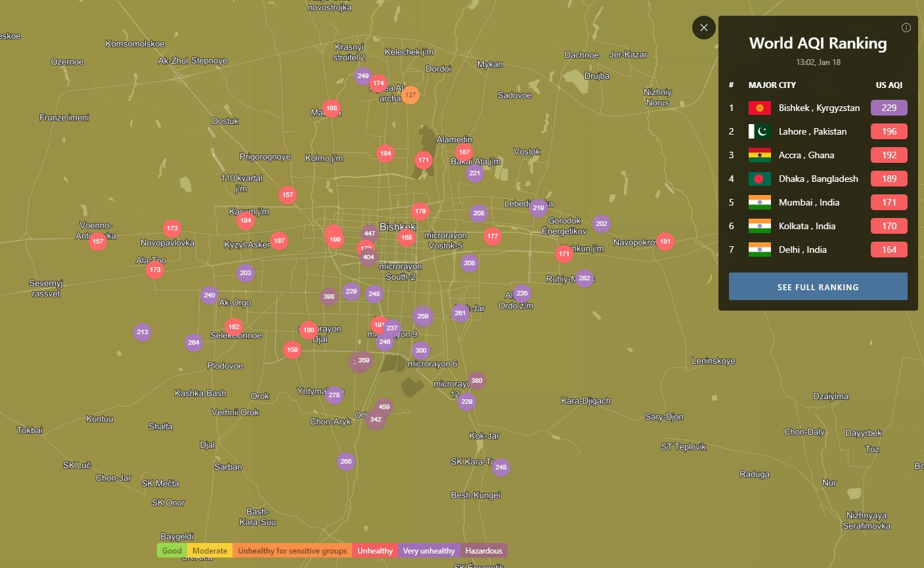The image size is (924, 568).
Task: Select the 447 station marker near Bishkek
Action: point(370,233)
